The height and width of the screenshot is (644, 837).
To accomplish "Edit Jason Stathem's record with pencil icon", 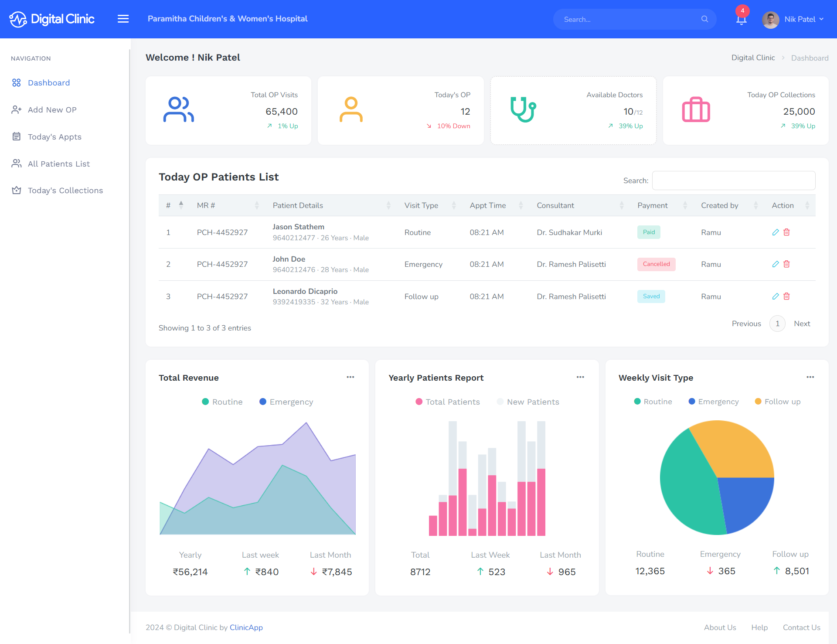I will [776, 232].
